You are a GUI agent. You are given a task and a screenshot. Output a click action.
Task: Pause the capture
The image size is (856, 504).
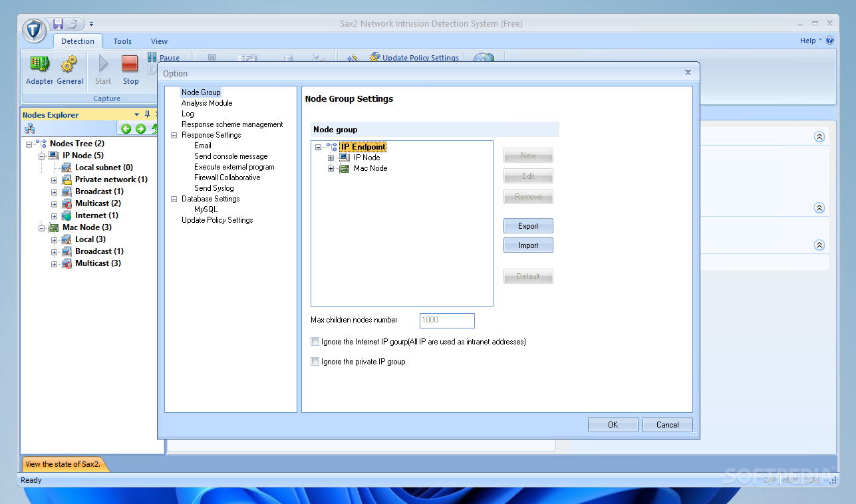164,58
